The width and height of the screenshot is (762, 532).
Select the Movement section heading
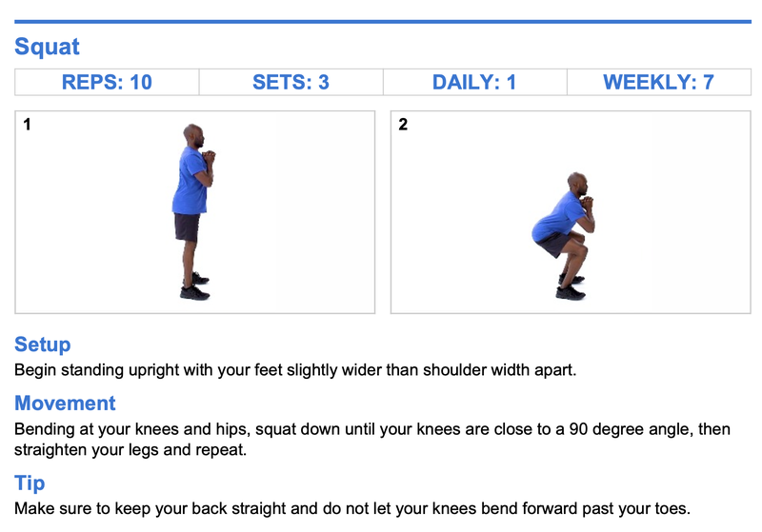(65, 403)
